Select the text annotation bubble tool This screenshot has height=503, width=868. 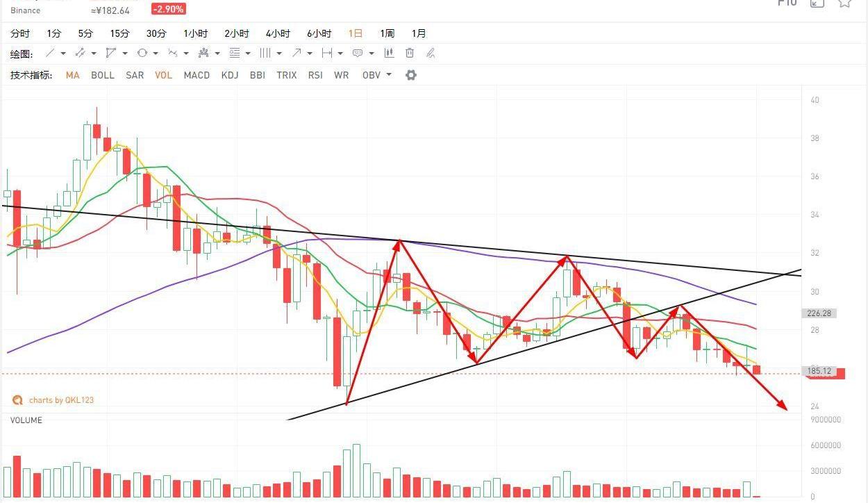[358, 53]
